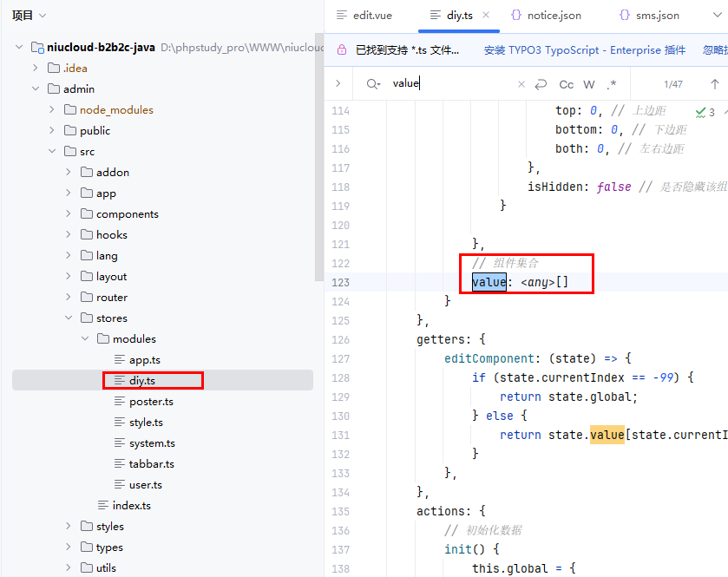Click install TYPO3 TypoScript plugin link
This screenshot has height=577, width=728.
[584, 50]
